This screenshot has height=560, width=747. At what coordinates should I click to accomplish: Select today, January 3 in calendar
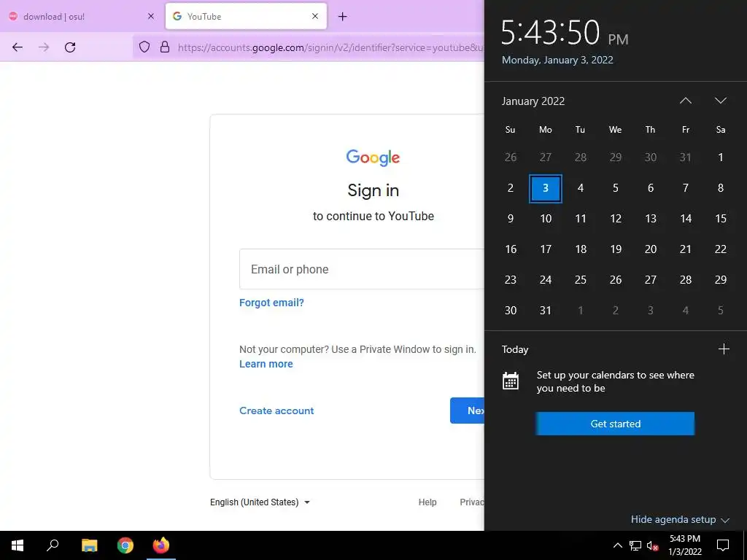coord(546,188)
